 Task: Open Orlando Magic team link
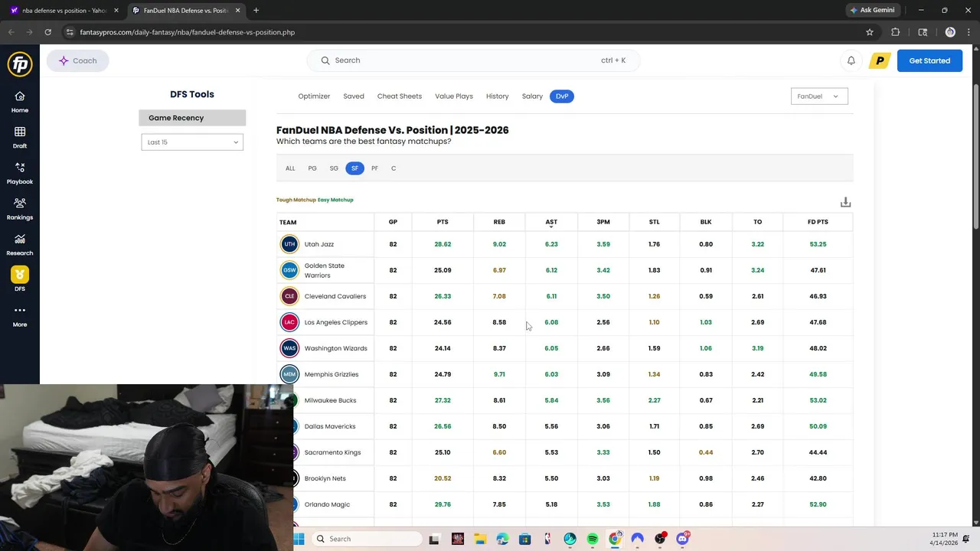point(327,504)
